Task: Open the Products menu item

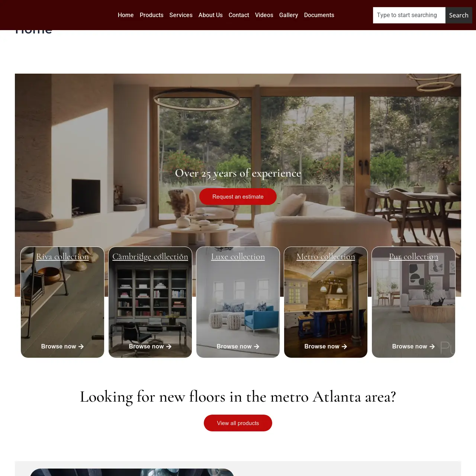Action: (151, 15)
